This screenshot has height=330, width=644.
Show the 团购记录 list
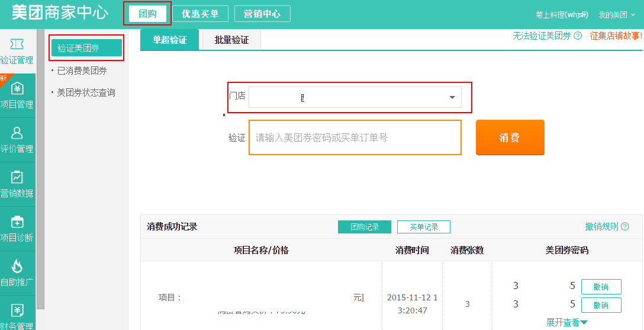(x=364, y=227)
